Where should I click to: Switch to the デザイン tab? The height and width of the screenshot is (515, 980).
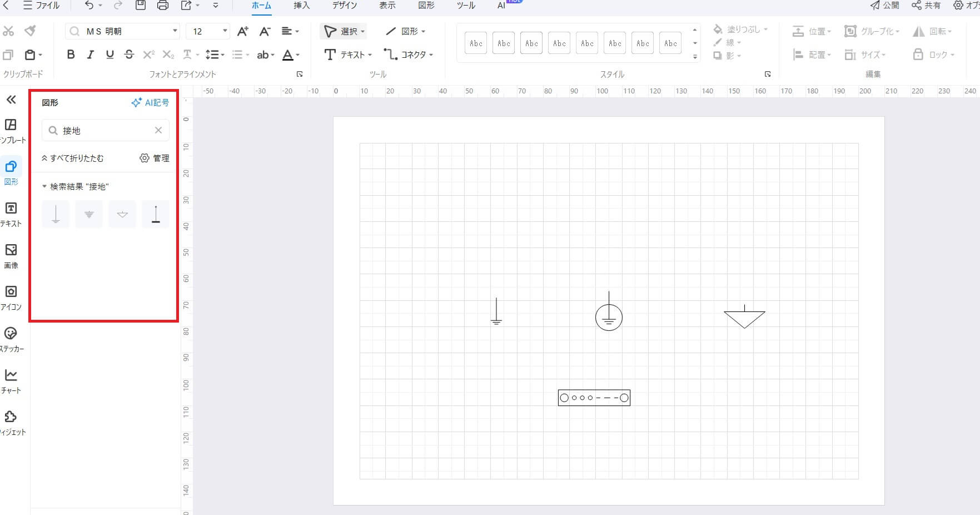pyautogui.click(x=345, y=6)
